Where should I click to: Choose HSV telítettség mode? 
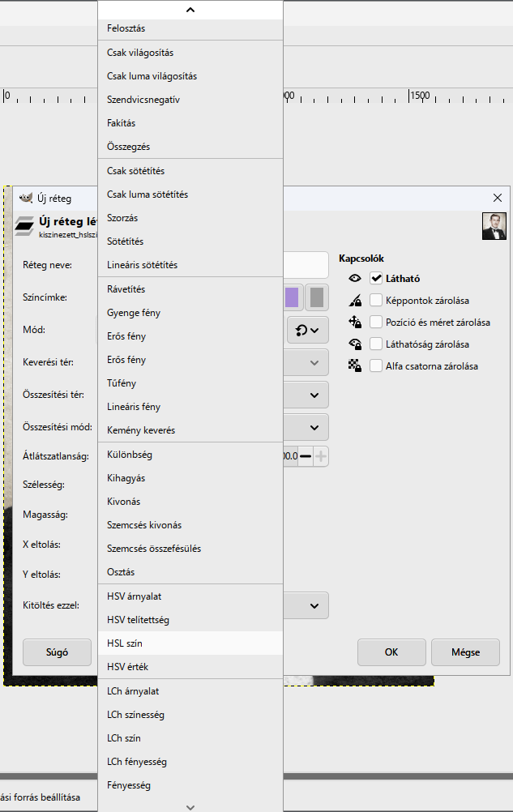point(190,620)
